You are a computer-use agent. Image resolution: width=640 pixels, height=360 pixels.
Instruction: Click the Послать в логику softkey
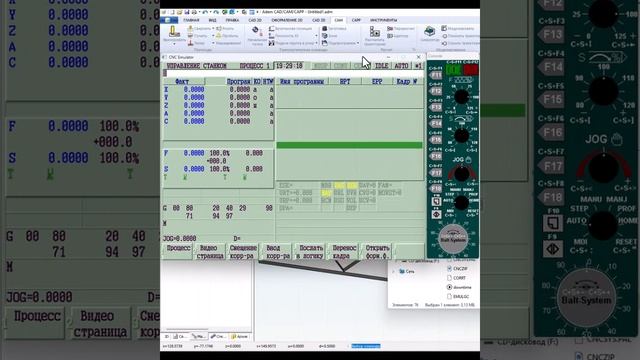click(x=310, y=251)
